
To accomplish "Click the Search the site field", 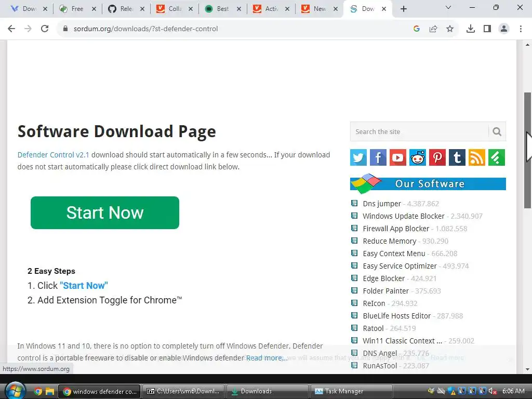I will 419,131.
